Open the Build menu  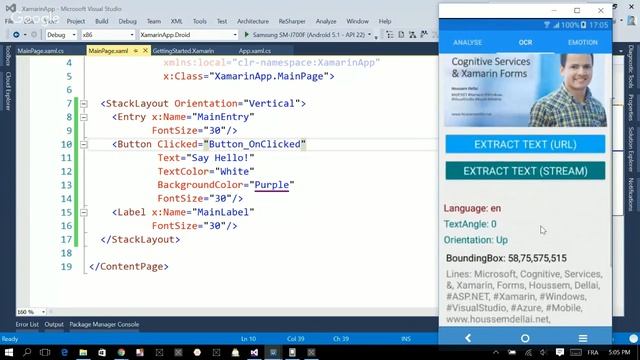coord(102,21)
